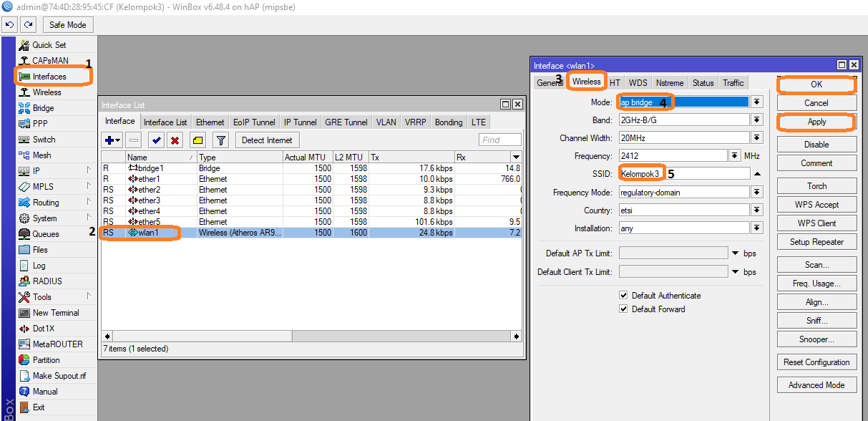This screenshot has width=868, height=421.
Task: Open Log menu
Action: point(39,266)
